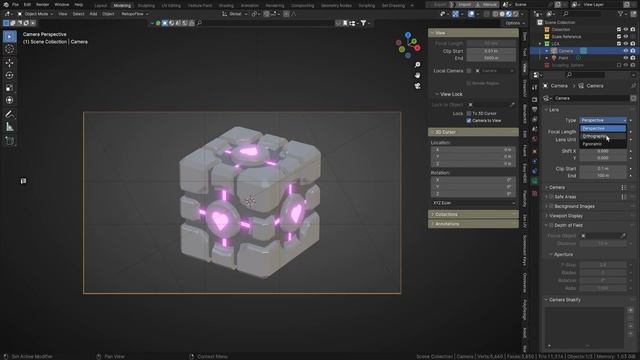Collapse the 3D Cursor panel

click(473, 132)
